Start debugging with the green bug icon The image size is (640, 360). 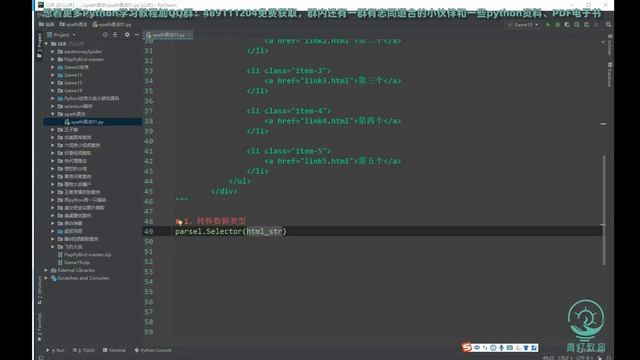tap(558, 25)
